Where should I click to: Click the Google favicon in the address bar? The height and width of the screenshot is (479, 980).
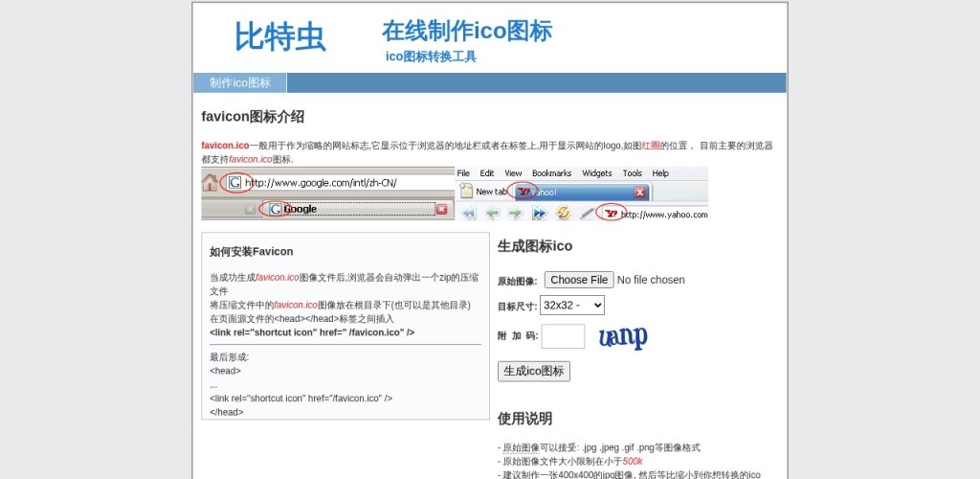coord(234,182)
